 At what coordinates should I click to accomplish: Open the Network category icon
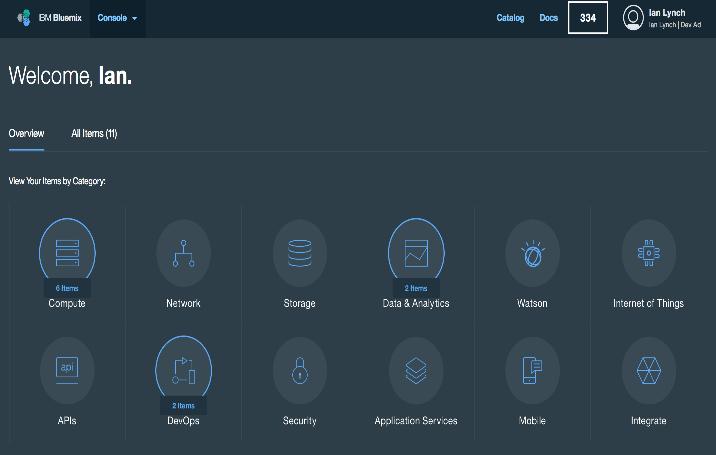pyautogui.click(x=183, y=253)
